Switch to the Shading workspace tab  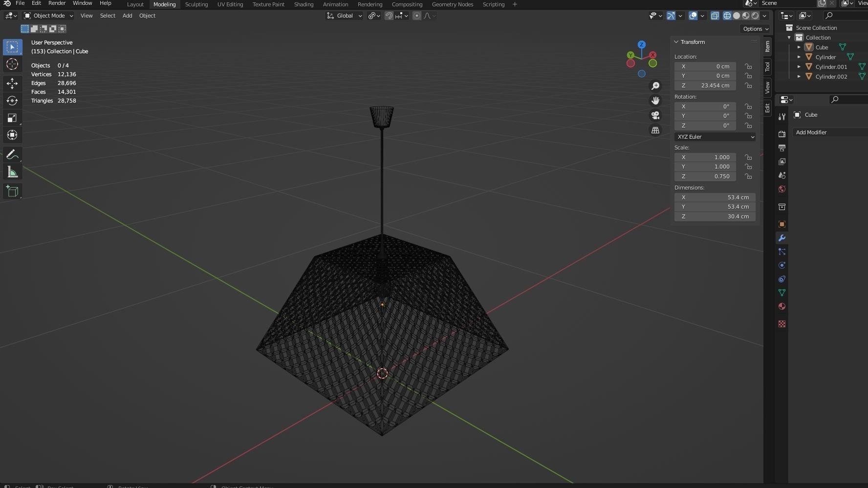tap(304, 4)
